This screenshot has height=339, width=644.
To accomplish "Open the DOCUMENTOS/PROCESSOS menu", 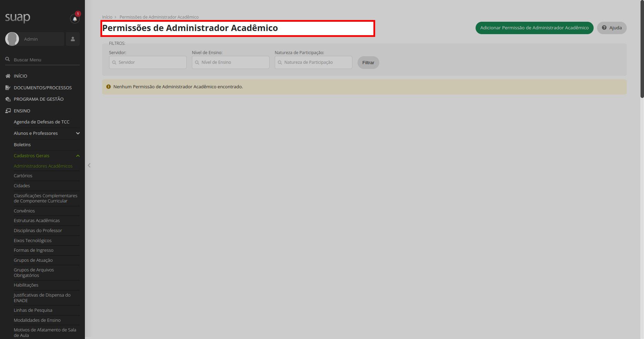I will (x=42, y=88).
